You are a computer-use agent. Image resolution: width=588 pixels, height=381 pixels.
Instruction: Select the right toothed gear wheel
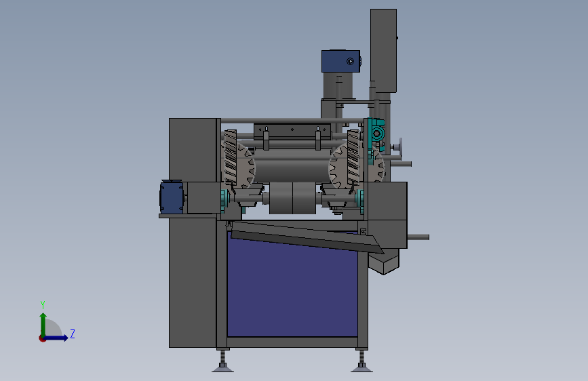339,166
